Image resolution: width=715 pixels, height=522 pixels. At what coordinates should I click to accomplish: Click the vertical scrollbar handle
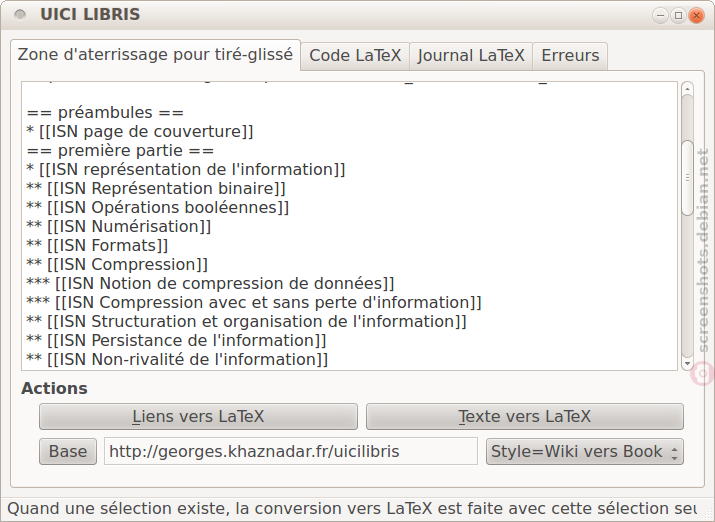[687, 178]
